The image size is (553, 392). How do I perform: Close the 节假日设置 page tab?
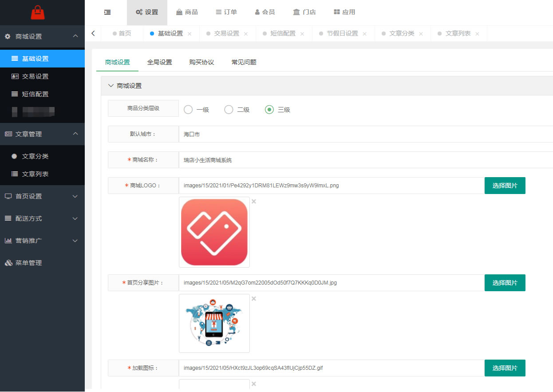coord(365,34)
